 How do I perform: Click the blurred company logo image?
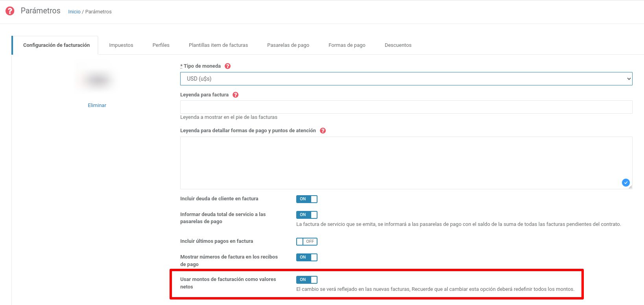point(98,80)
